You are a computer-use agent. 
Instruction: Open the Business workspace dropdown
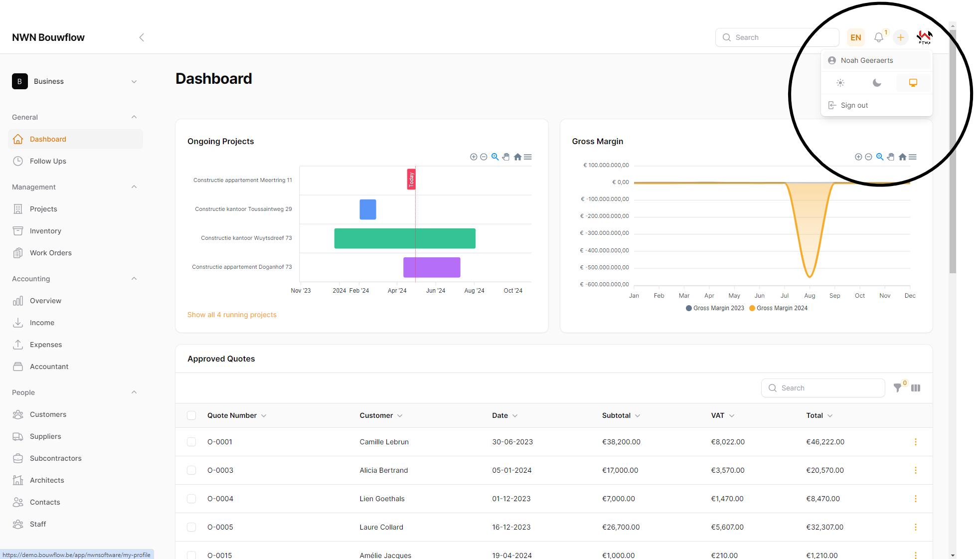click(75, 81)
